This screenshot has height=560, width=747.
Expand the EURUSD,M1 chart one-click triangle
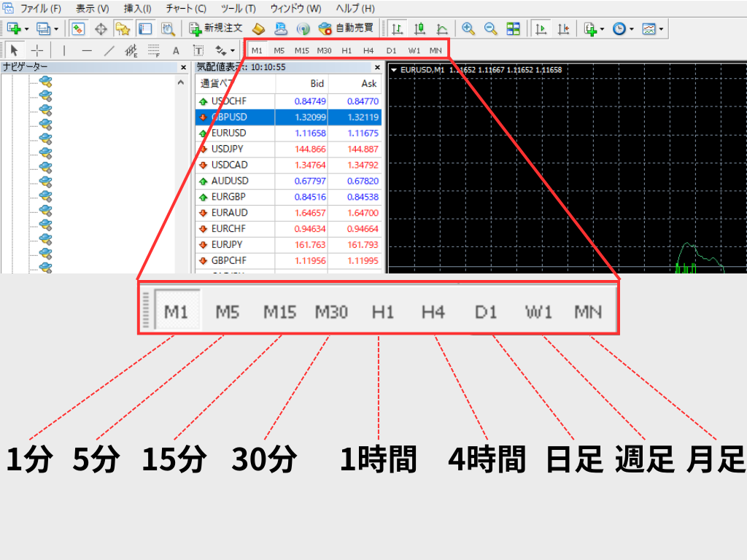pyautogui.click(x=394, y=70)
